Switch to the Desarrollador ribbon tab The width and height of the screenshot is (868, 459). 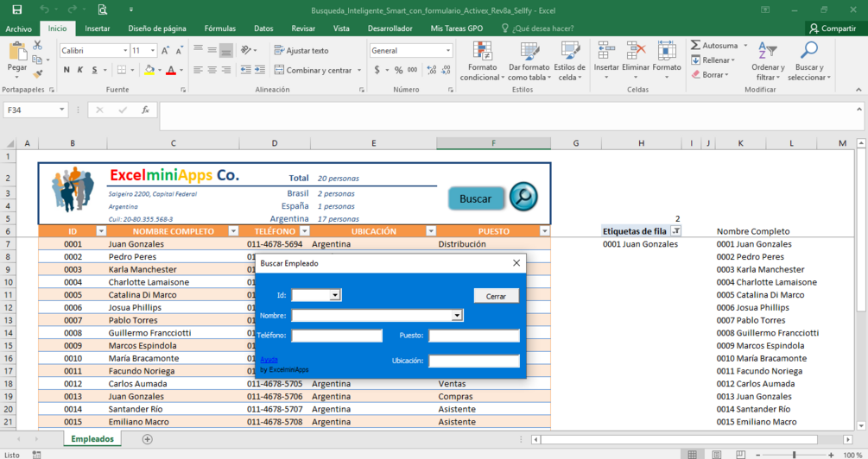(390, 28)
